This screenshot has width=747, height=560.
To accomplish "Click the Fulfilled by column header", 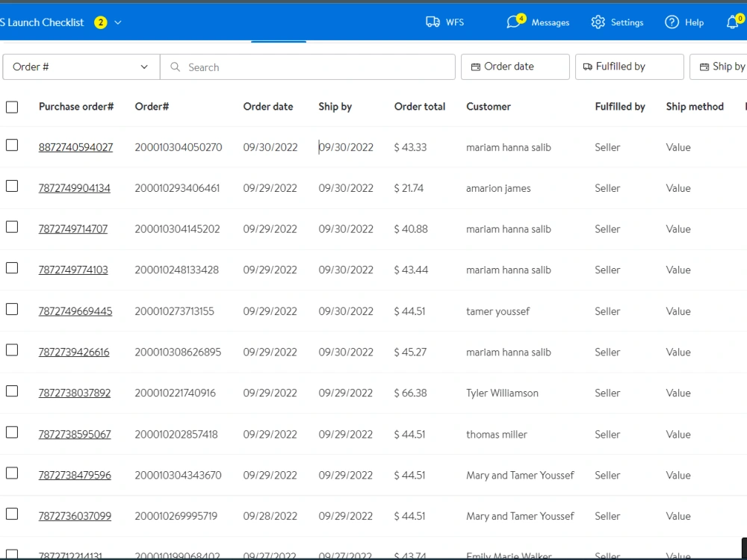I will [620, 107].
